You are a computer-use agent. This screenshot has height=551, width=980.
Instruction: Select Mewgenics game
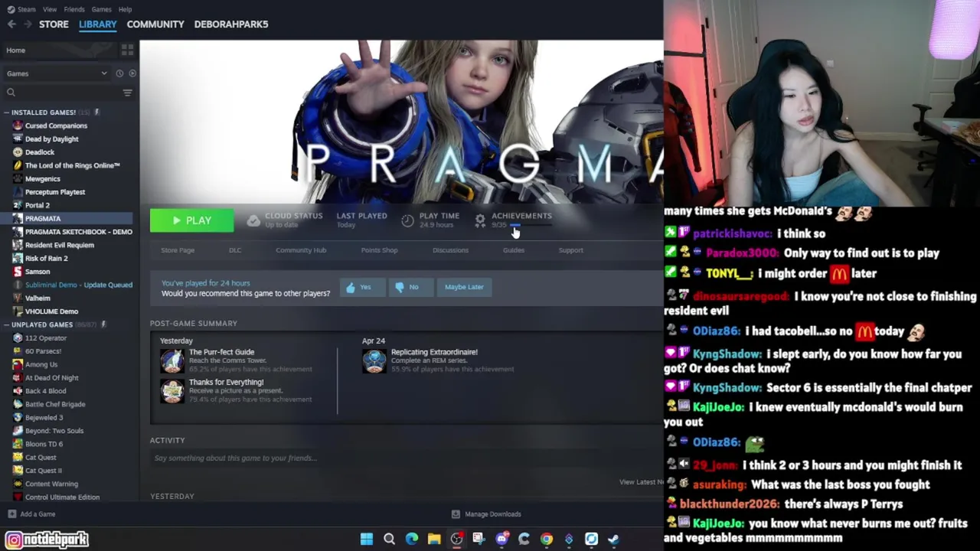[x=42, y=179]
